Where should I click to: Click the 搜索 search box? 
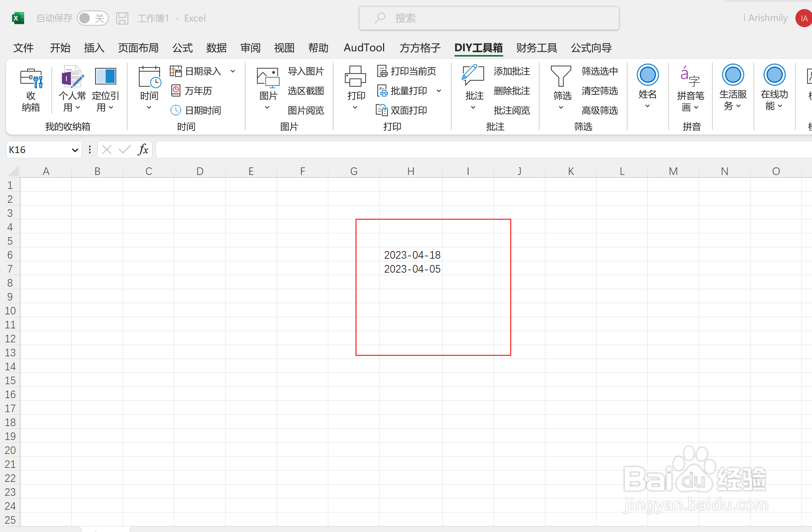click(489, 18)
